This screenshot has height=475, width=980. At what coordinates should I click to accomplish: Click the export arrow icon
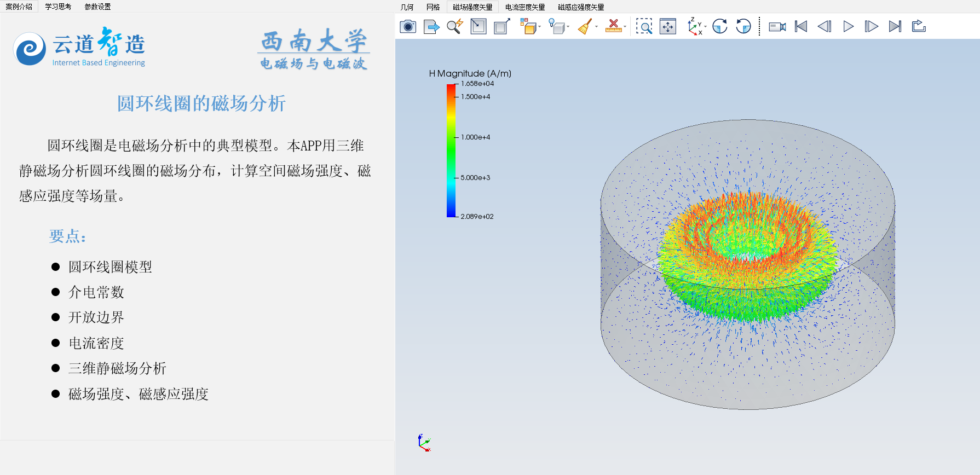[431, 26]
